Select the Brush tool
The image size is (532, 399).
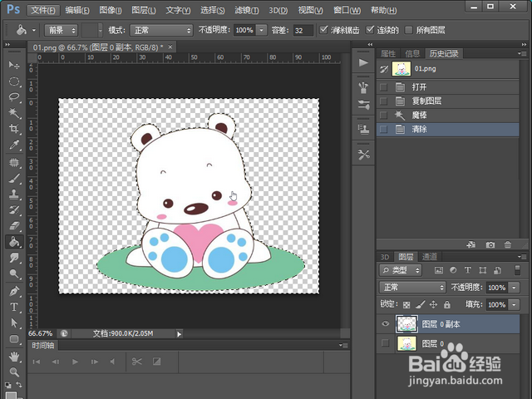pos(14,179)
